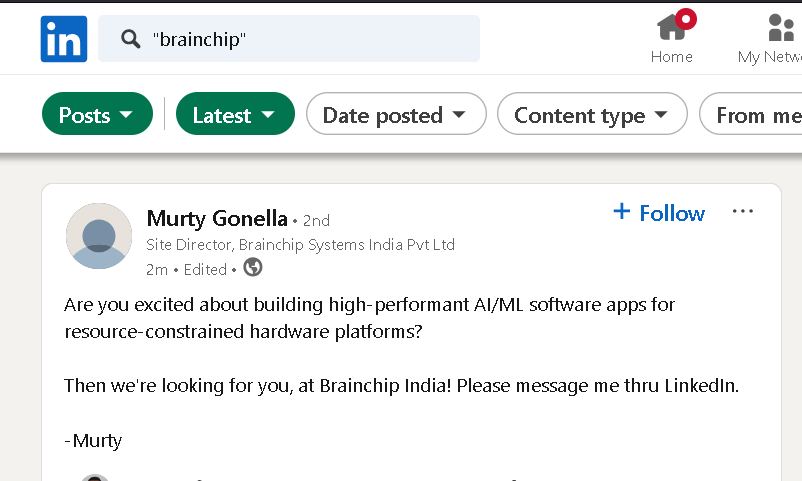Viewport: 802px width, 481px height.
Task: Click the Site Director, Brainchip Systems subtitle
Action: [x=300, y=245]
